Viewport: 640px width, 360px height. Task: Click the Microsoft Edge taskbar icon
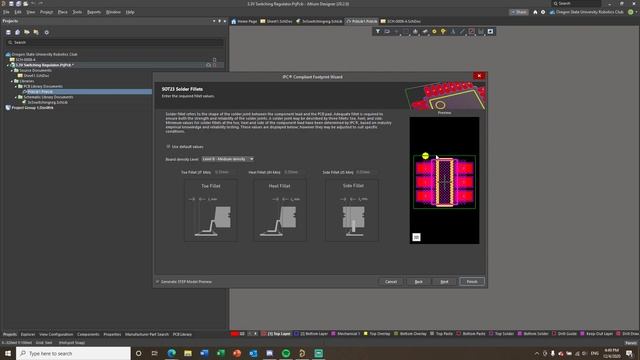[x=171, y=353]
